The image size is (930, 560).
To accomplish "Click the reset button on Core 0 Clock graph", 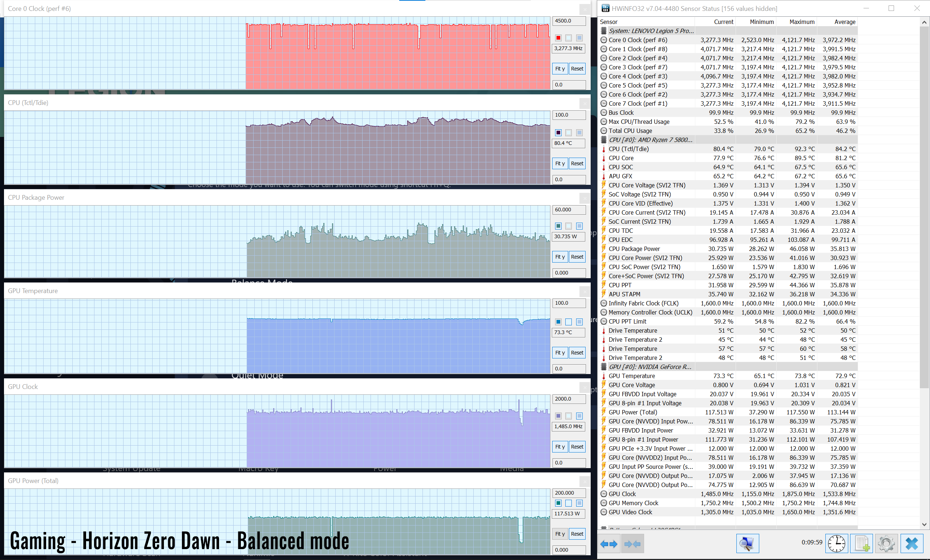I will pos(577,69).
